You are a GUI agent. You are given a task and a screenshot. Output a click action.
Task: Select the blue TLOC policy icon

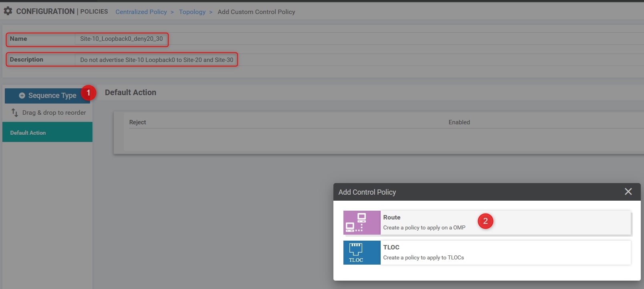coord(361,253)
